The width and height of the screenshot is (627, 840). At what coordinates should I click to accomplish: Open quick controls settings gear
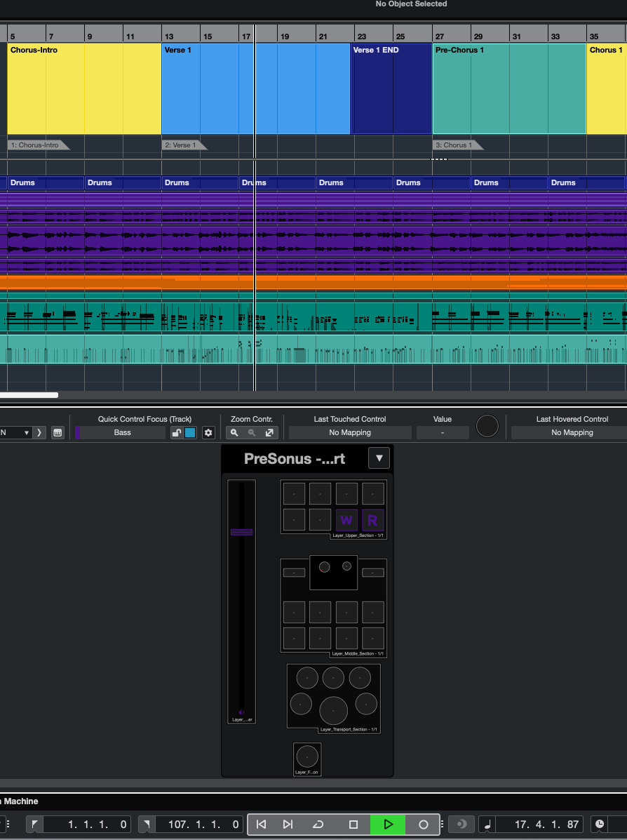208,432
